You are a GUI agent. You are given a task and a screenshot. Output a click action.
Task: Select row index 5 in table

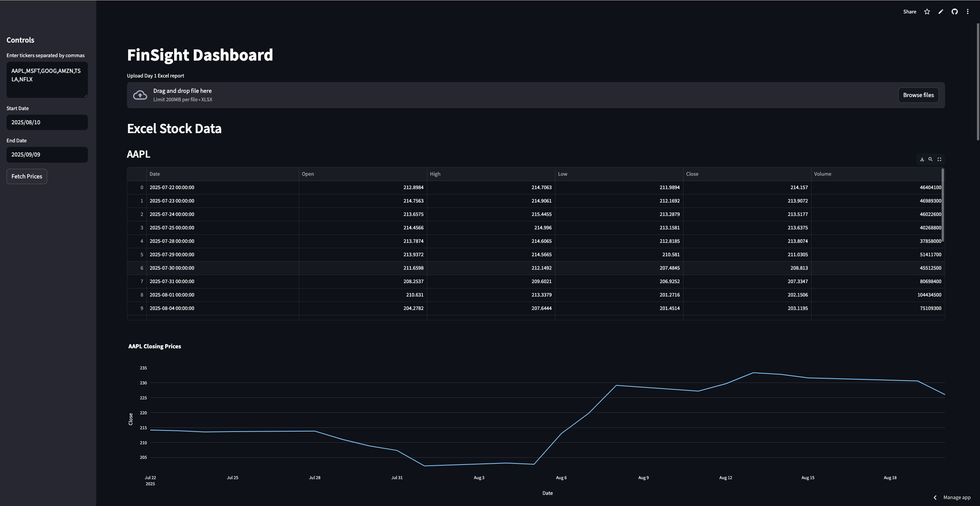click(137, 255)
